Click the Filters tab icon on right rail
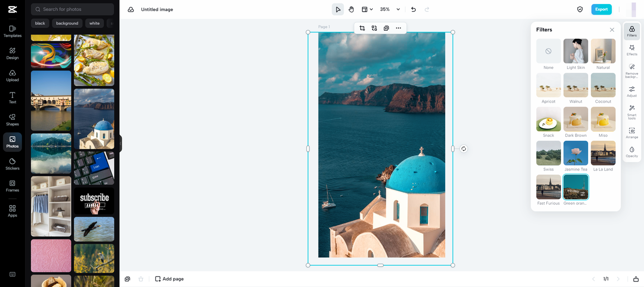This screenshot has height=287, width=644. click(x=632, y=31)
